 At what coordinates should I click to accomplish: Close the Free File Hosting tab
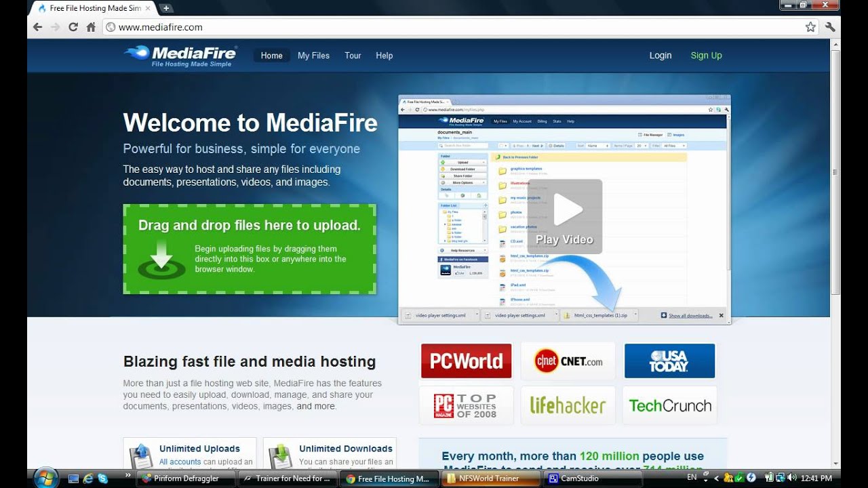coord(148,8)
